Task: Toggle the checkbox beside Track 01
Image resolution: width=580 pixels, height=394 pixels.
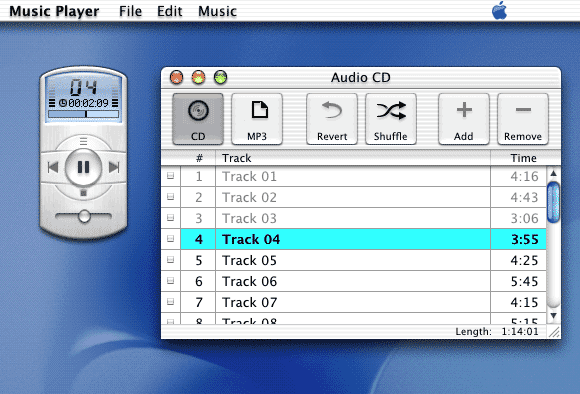Action: pyautogui.click(x=170, y=176)
